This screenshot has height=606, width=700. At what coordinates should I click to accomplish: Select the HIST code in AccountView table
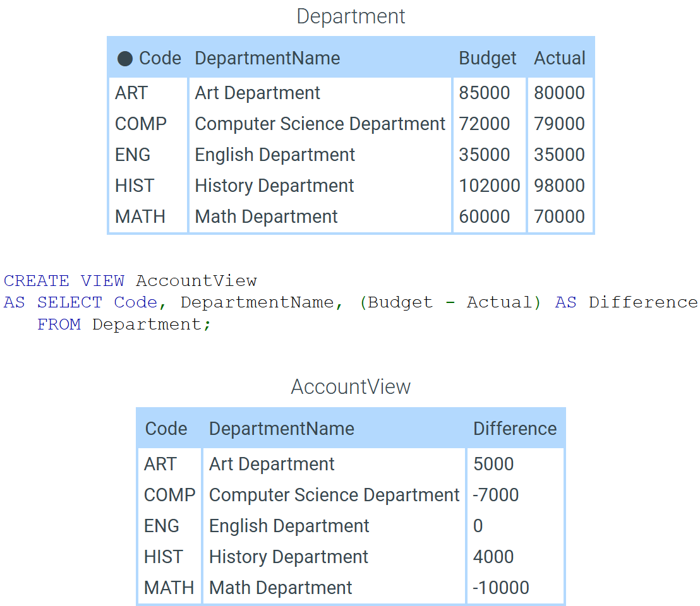pos(164,557)
